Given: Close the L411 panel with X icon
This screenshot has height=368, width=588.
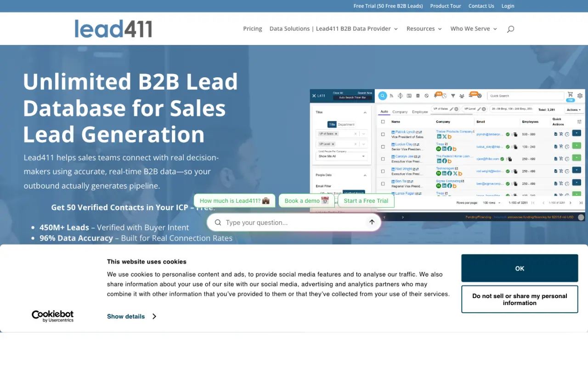Looking at the screenshot, I should coord(314,96).
